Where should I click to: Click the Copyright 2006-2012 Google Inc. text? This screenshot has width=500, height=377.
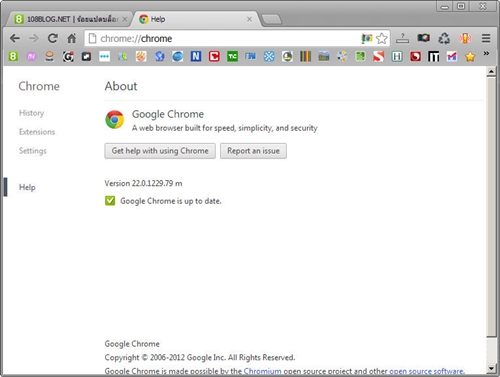coord(200,358)
